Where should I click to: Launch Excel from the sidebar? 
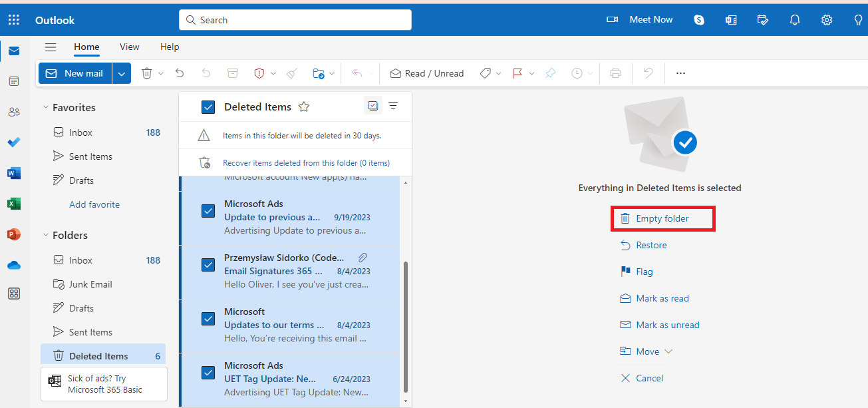tap(14, 204)
